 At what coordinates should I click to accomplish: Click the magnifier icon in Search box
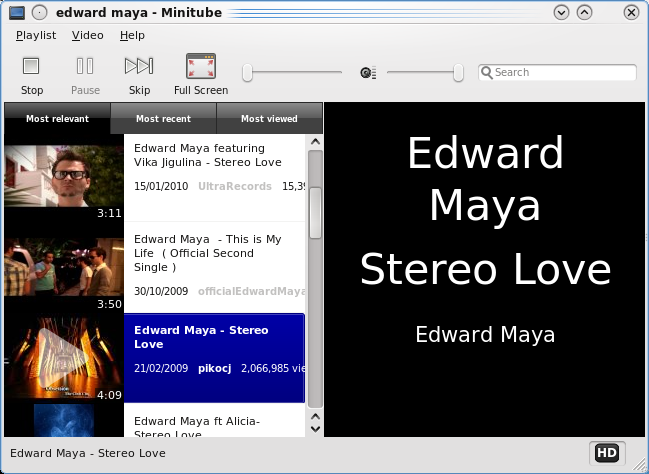[487, 72]
